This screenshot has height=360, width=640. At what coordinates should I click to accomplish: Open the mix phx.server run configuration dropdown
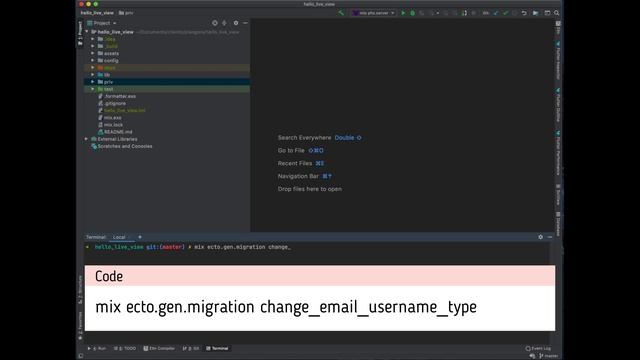(x=373, y=13)
